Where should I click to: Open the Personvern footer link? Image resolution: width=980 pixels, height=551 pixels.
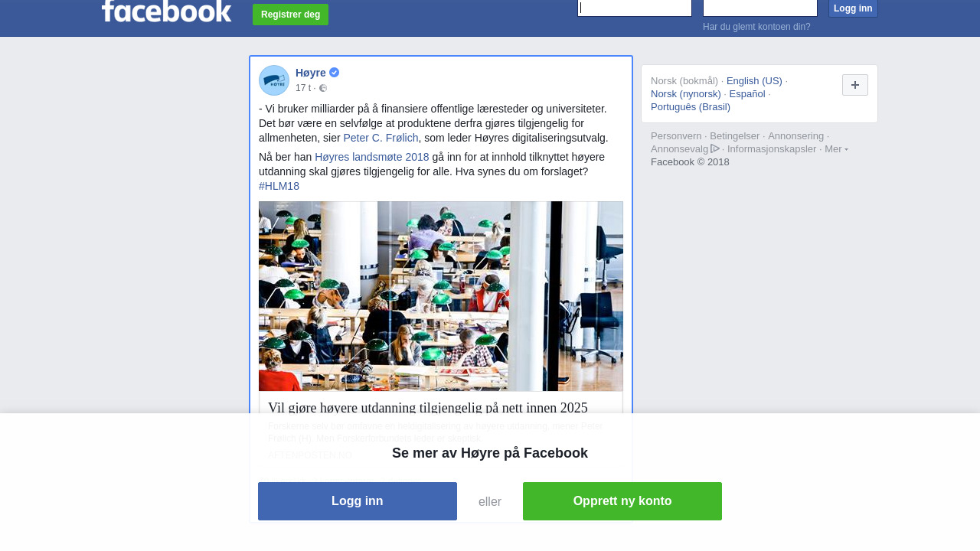(676, 135)
